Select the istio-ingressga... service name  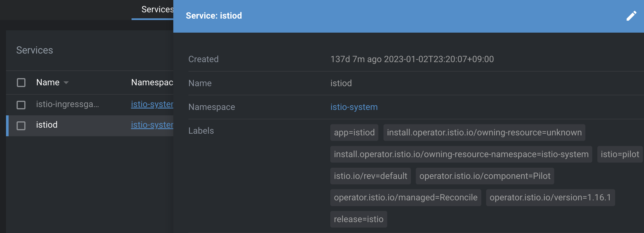(67, 104)
